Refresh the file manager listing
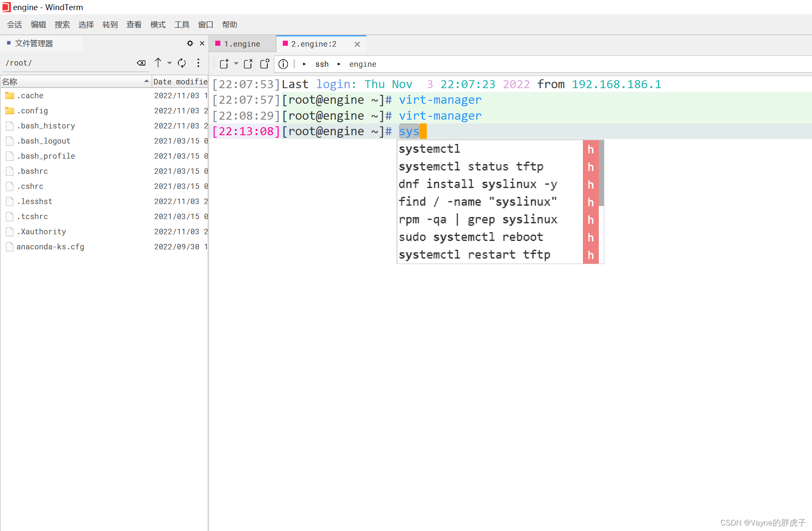Screen dimensions: 812x531 coord(182,63)
